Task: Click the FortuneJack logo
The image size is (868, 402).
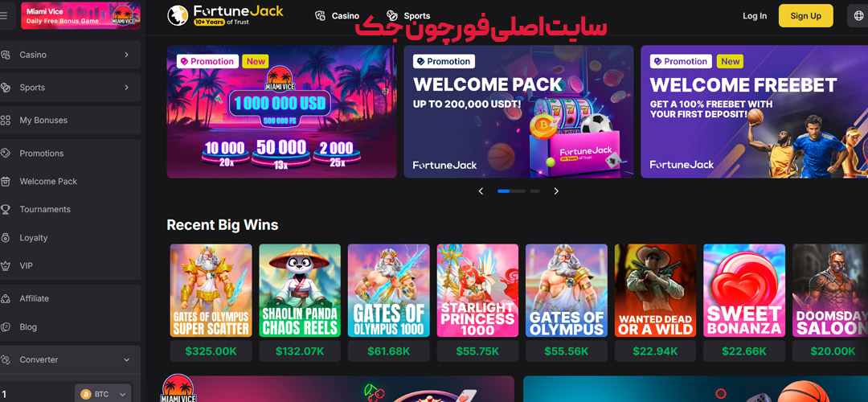Action: [226, 15]
